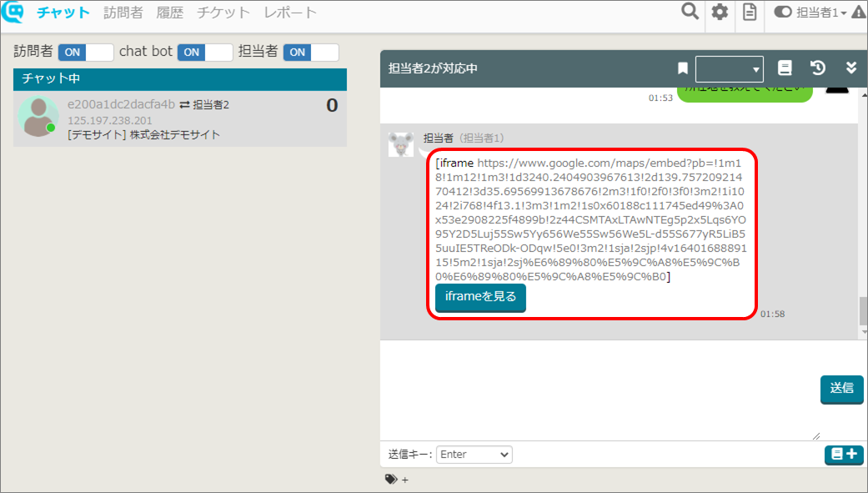Click the double chevron down icon
The width and height of the screenshot is (868, 493).
pyautogui.click(x=851, y=68)
